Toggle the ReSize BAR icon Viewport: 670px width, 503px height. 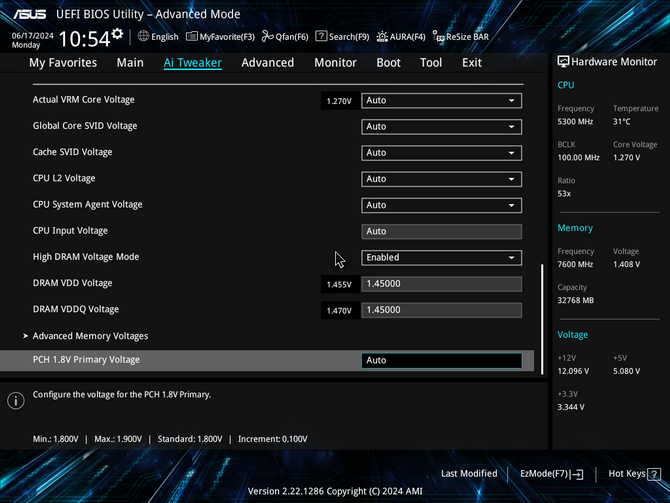[x=438, y=36]
